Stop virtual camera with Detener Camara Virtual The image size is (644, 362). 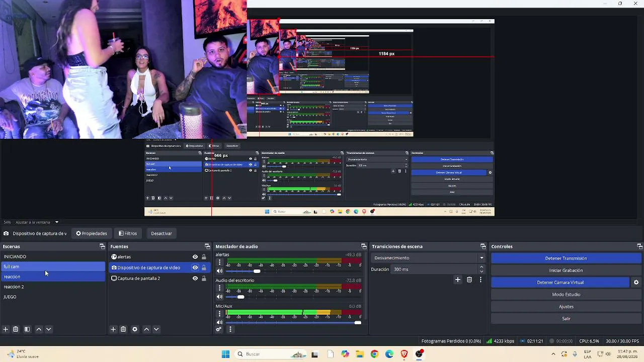click(x=560, y=283)
